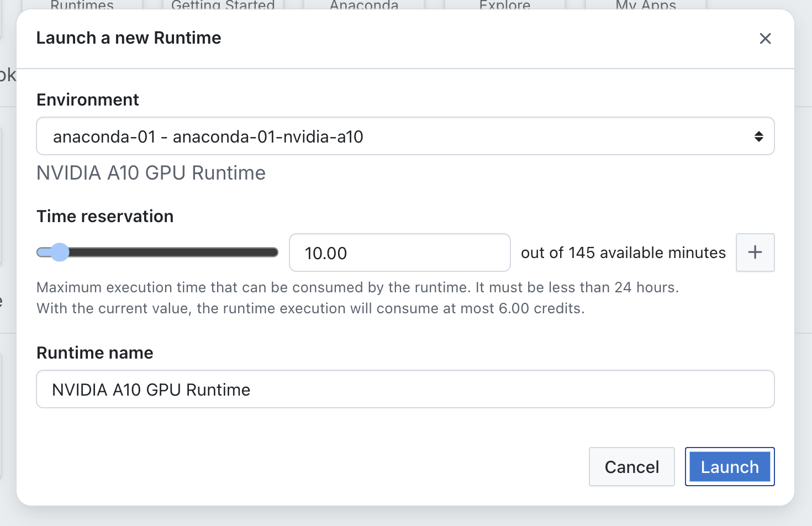Go to the Explore tab
The width and height of the screenshot is (812, 526).
[504, 6]
